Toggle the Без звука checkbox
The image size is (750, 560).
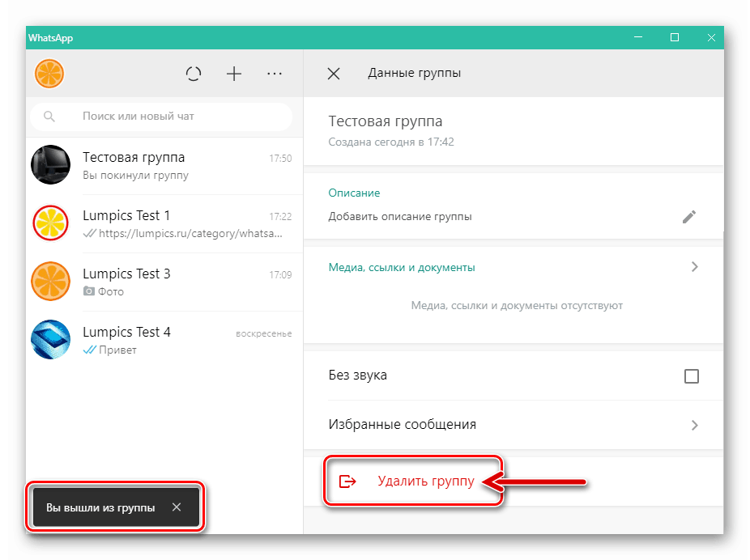coord(691,376)
